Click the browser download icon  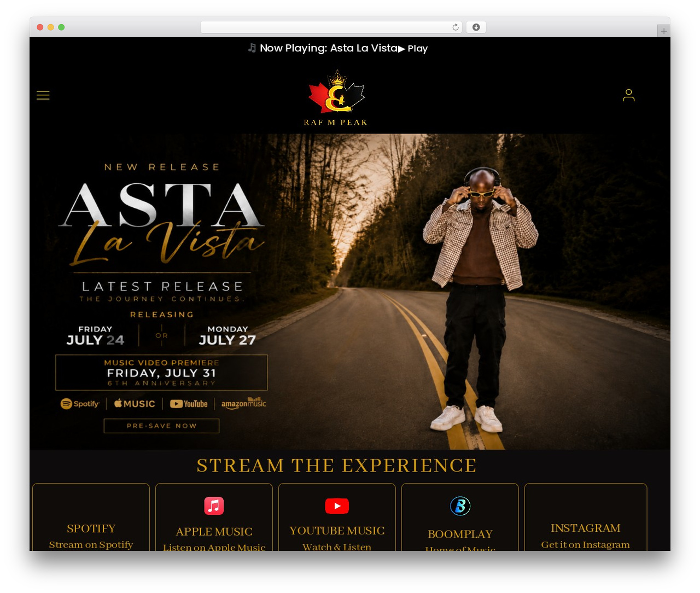(x=476, y=27)
